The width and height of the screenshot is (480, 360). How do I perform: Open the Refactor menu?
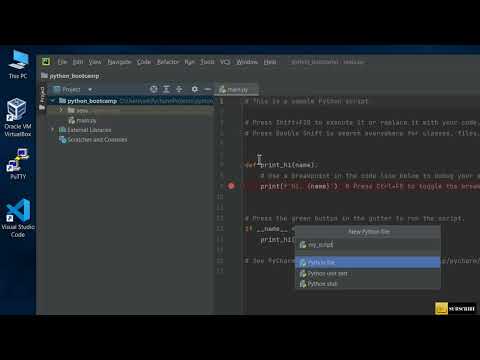click(168, 62)
